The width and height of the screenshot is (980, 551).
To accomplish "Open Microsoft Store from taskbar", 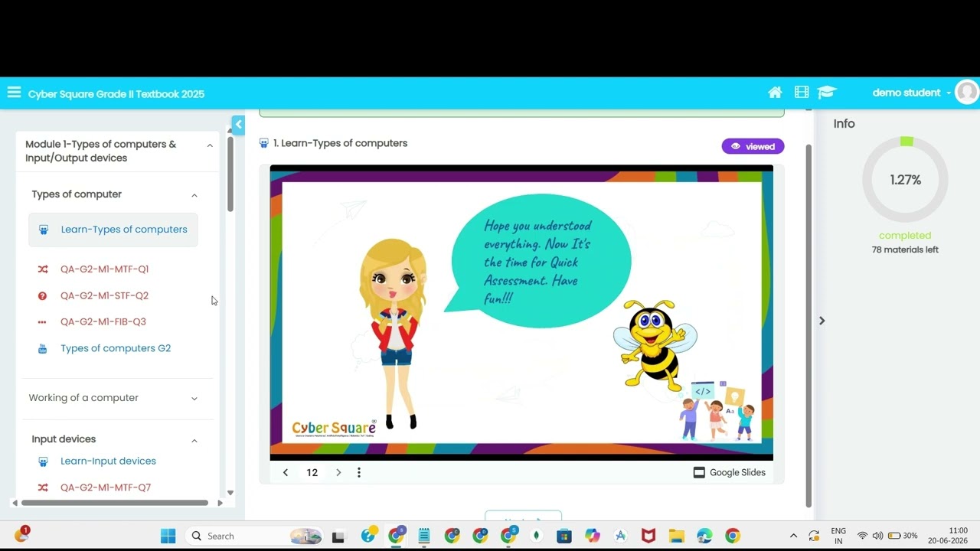I will (564, 536).
